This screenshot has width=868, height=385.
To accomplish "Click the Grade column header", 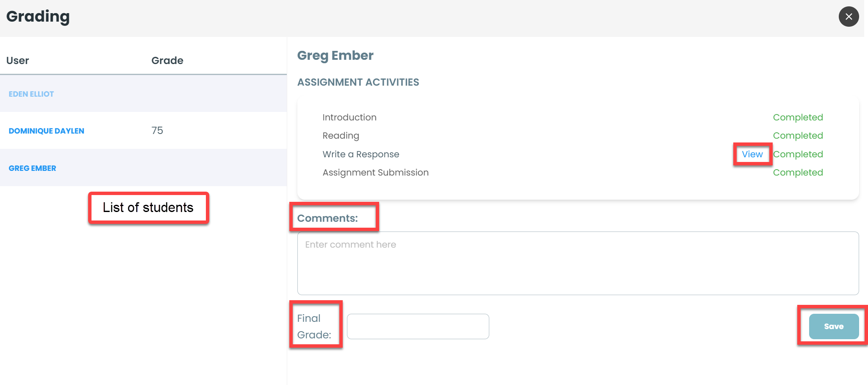I will [167, 61].
